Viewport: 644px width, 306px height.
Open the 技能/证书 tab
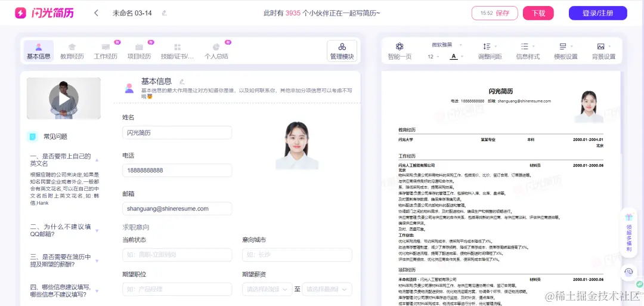tap(177, 51)
